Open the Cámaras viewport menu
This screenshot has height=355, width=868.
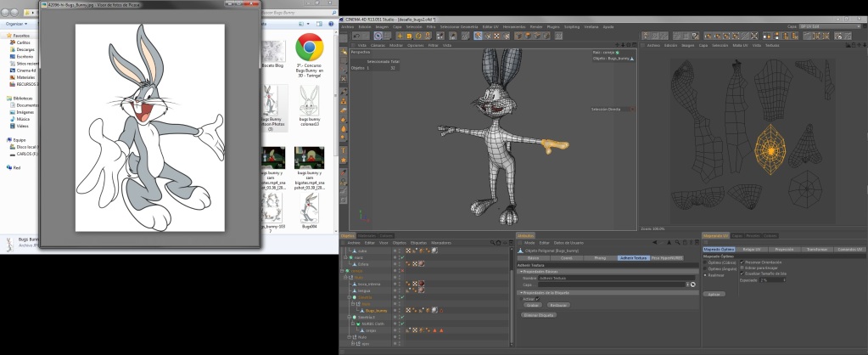coord(378,45)
